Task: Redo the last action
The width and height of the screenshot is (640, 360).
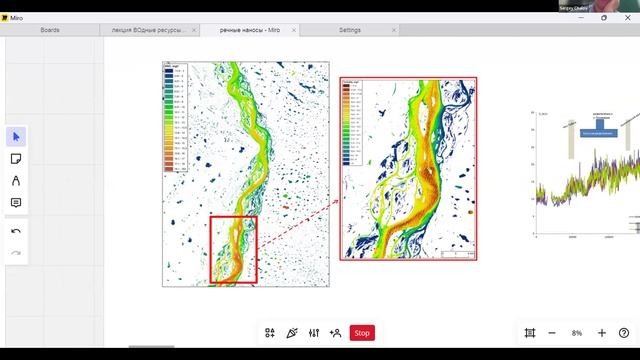Action: point(16,253)
